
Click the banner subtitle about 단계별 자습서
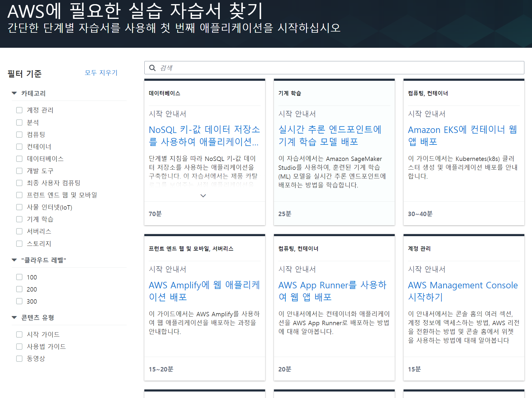click(174, 28)
